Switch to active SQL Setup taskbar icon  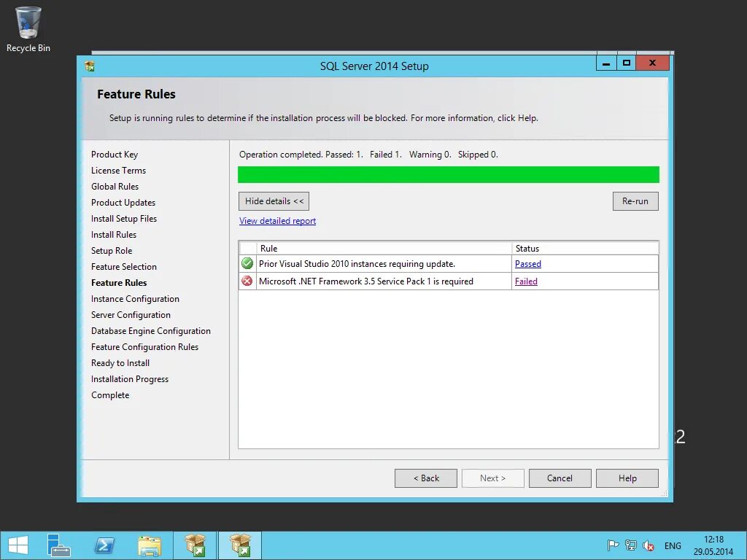point(239,545)
